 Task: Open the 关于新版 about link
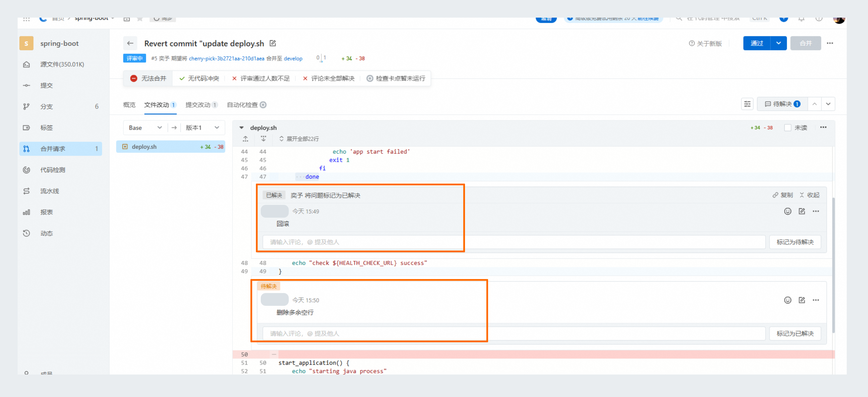[705, 43]
